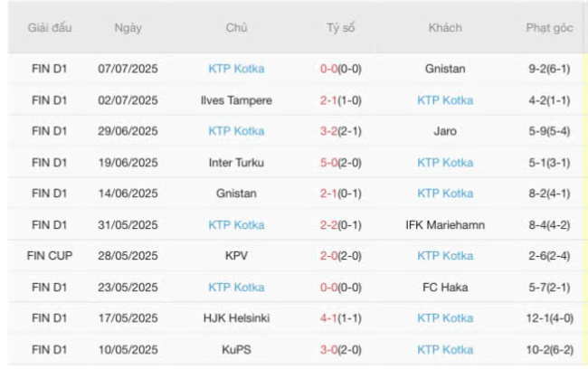
Task: Open FC Haka team link
Action: (445, 288)
